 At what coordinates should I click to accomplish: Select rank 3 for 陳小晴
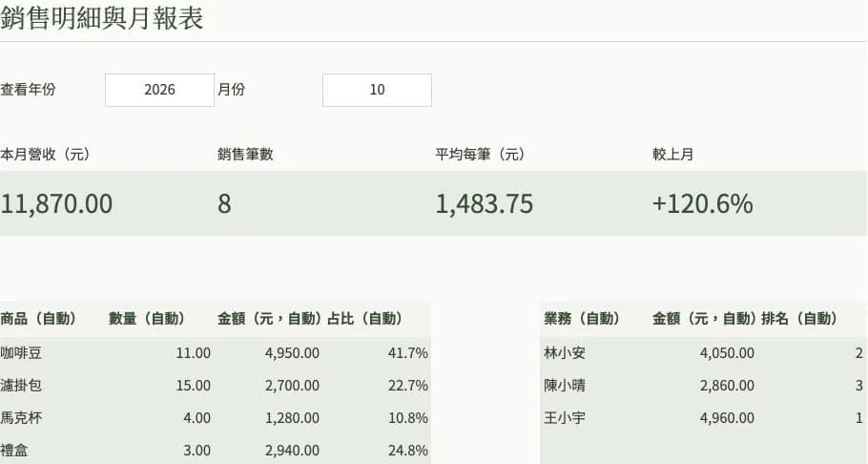(x=858, y=386)
